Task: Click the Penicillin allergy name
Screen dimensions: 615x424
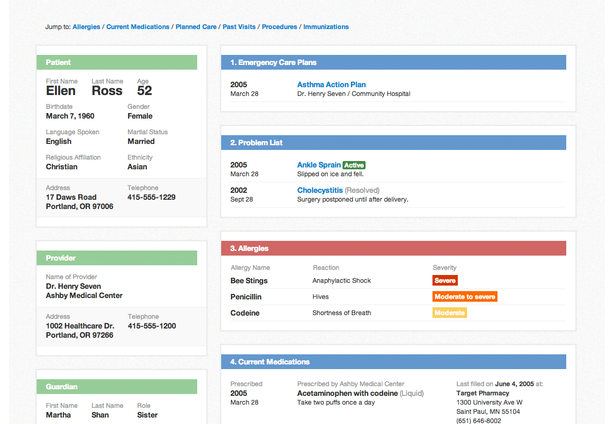Action: click(246, 297)
